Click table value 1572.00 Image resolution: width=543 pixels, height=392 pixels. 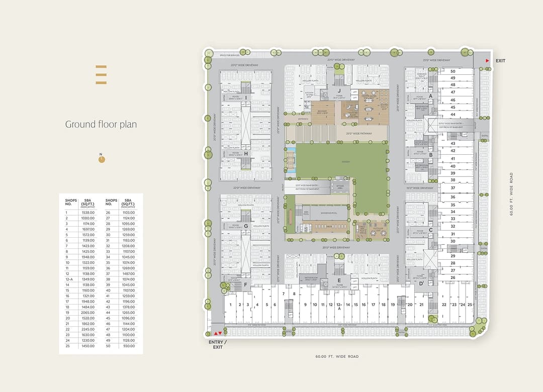88,235
